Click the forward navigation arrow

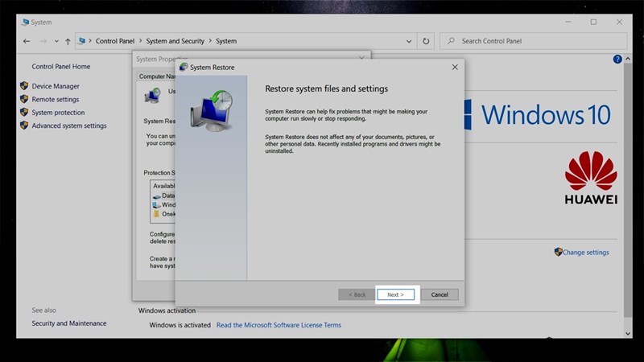[43, 41]
